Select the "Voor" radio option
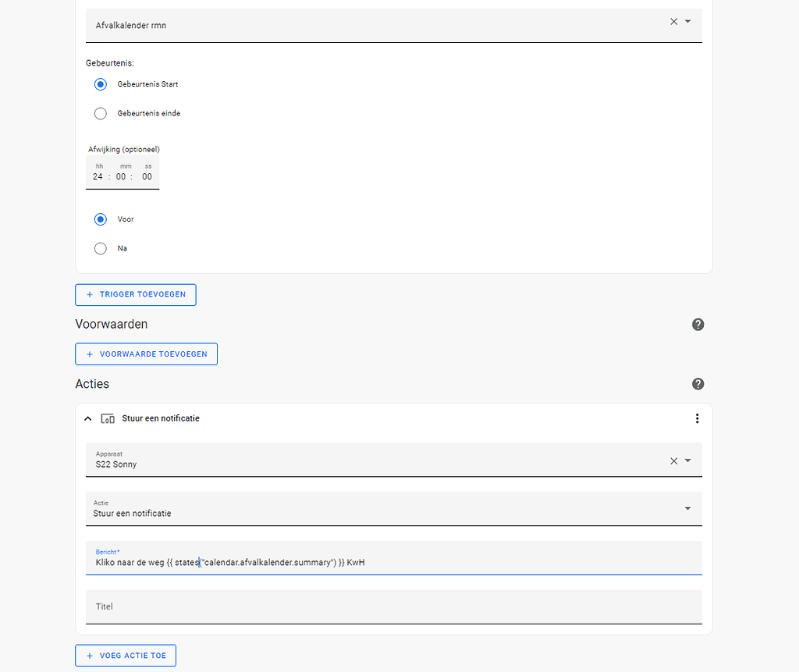Screen dimensions: 799x672 click(x=100, y=219)
